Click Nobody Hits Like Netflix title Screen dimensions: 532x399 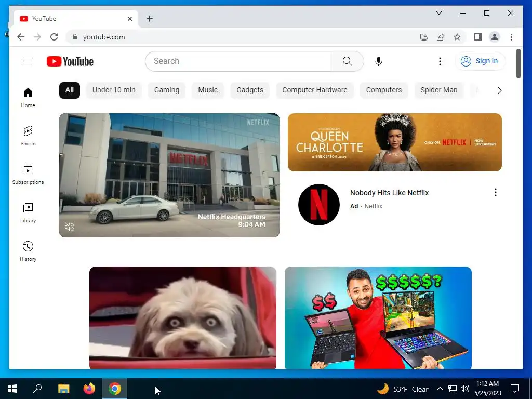coord(390,193)
